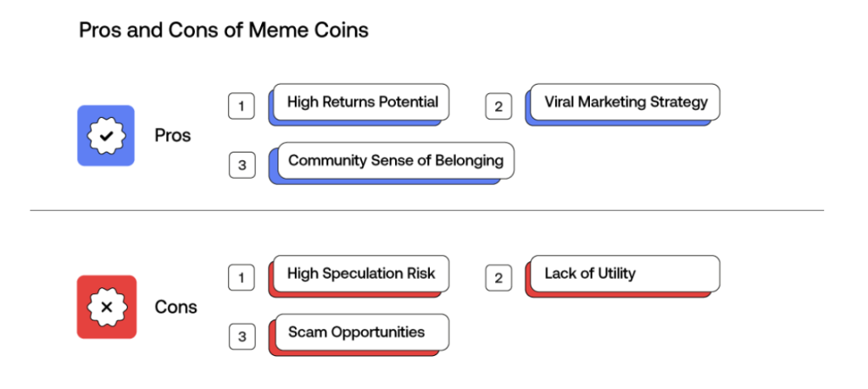Click the Community Sense of Belonging card

click(396, 160)
